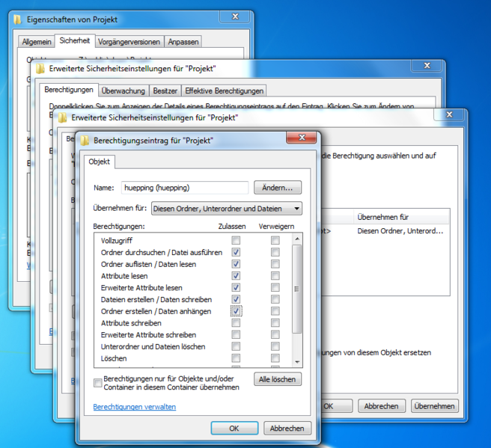Switch to the Überwachung tab
Screen dimensions: 491x448
(x=123, y=91)
